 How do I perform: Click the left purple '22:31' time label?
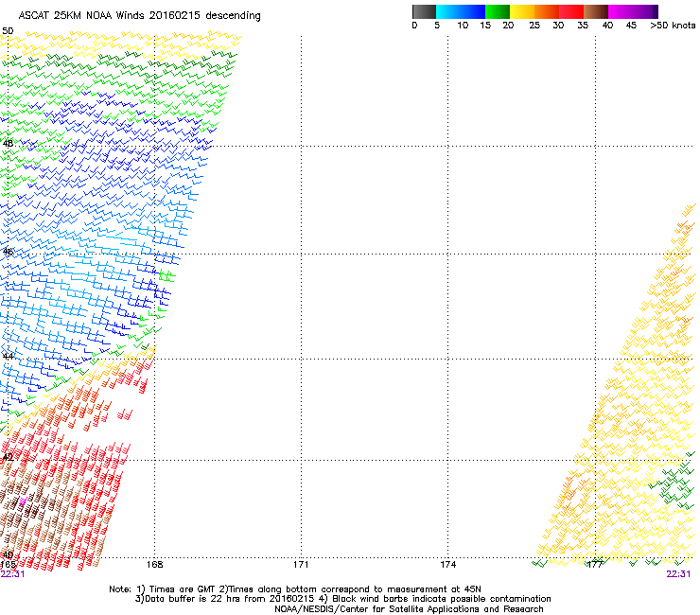click(x=12, y=574)
